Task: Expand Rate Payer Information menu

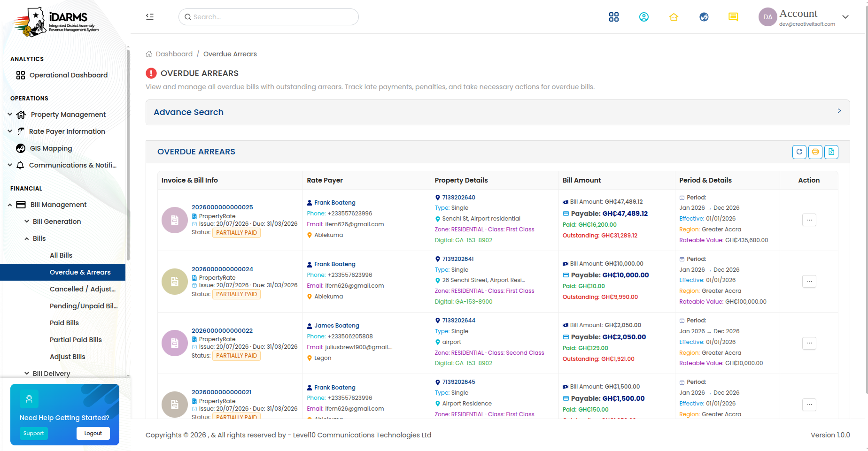Action: [63, 131]
